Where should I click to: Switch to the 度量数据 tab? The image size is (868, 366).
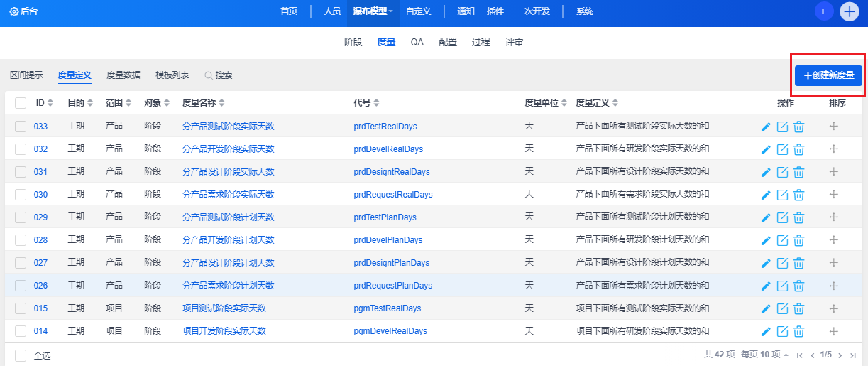pyautogui.click(x=123, y=75)
